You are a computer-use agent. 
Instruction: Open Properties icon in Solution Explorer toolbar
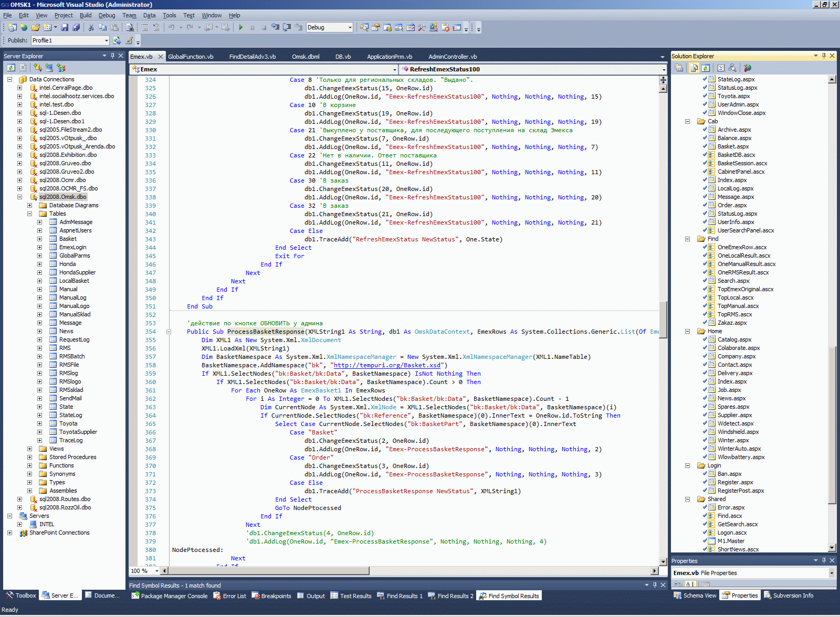click(679, 68)
